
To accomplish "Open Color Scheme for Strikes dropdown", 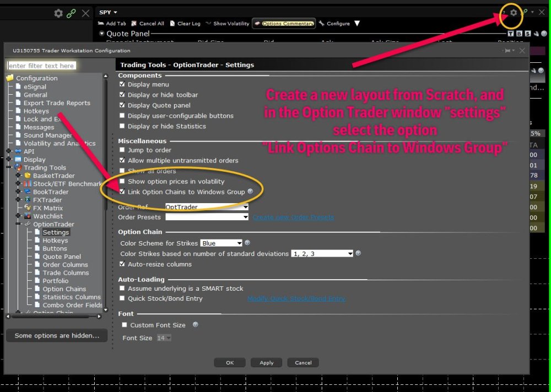I will (x=222, y=243).
